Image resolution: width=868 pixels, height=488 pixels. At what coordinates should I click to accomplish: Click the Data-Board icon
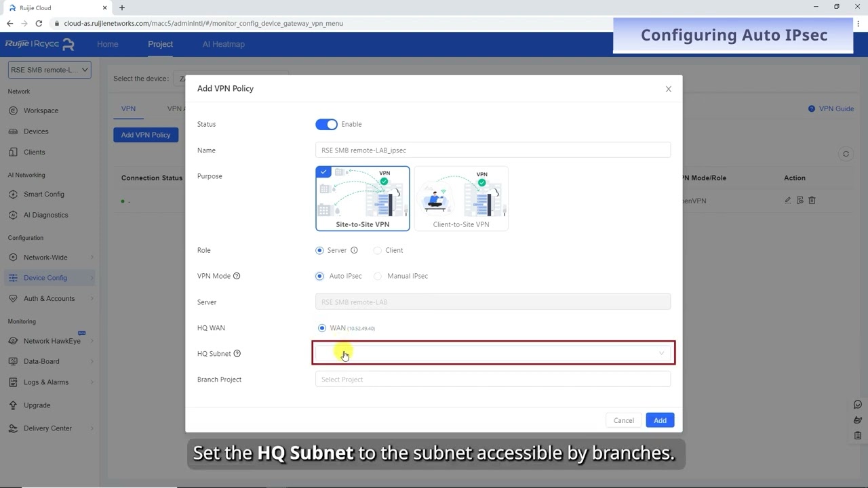(13, 361)
